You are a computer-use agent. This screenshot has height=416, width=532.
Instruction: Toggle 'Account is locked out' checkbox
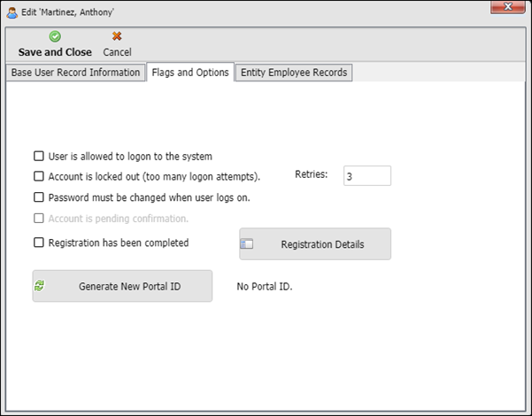tap(39, 176)
